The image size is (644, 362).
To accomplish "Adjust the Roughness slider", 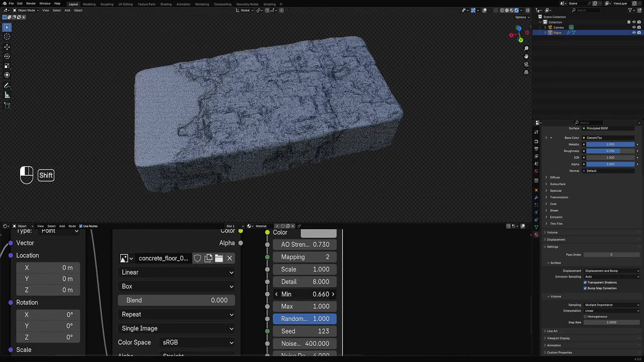I will coord(610,151).
